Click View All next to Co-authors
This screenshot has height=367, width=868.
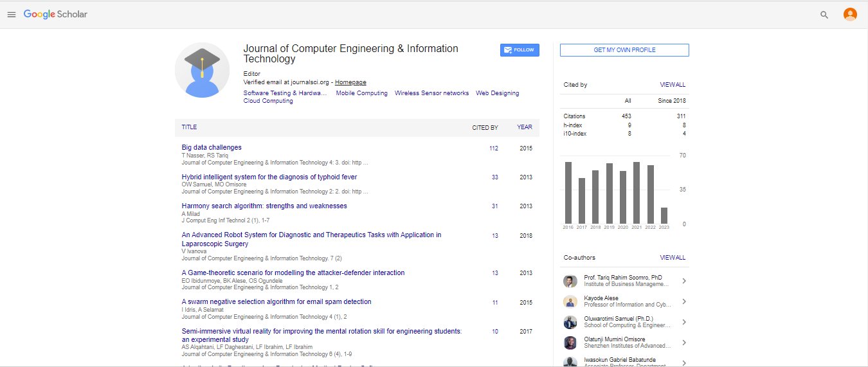coord(673,258)
